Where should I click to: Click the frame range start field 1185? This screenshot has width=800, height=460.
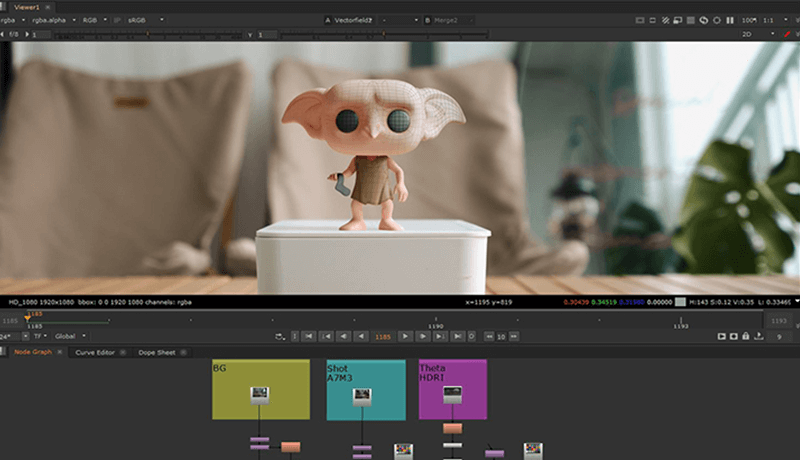(x=10, y=321)
